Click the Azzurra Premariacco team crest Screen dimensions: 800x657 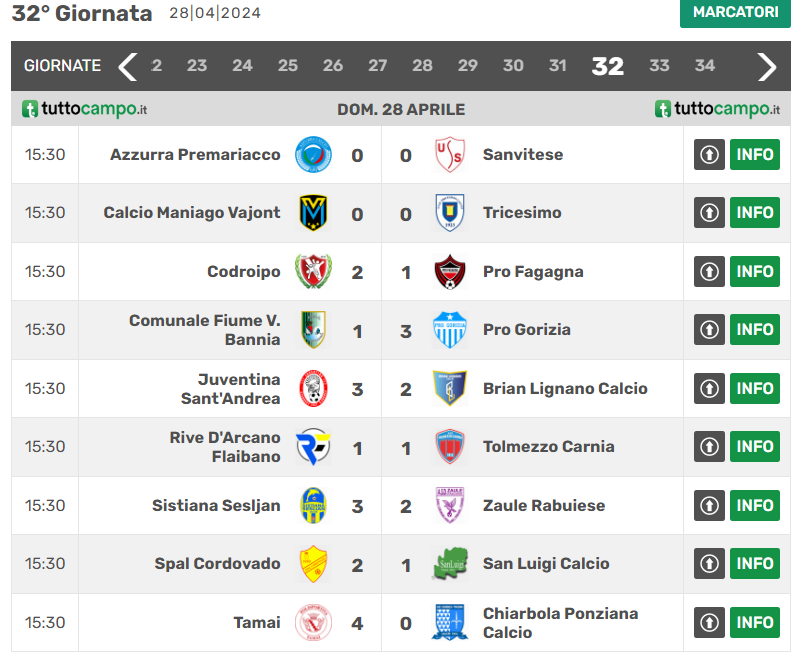(x=313, y=155)
